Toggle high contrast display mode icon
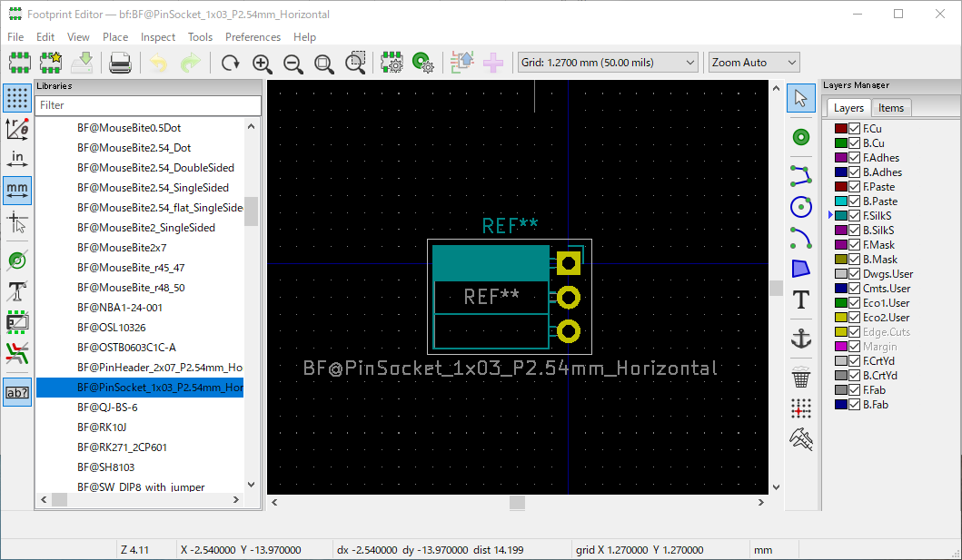Image resolution: width=962 pixels, height=560 pixels. click(x=17, y=354)
